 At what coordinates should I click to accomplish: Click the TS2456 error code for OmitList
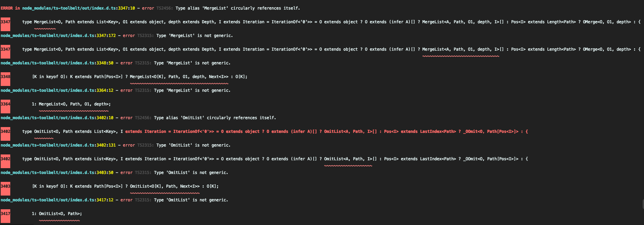tap(143, 118)
